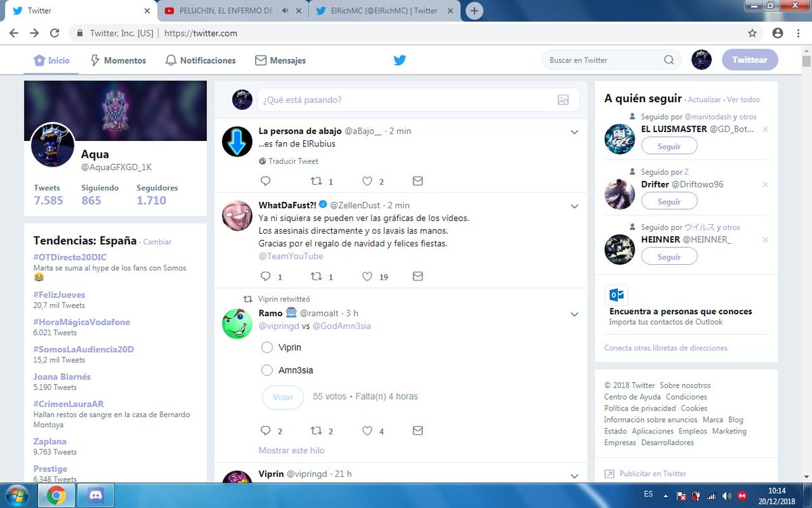Click Votar in Ramo's poll
The height and width of the screenshot is (508, 812).
(x=283, y=397)
